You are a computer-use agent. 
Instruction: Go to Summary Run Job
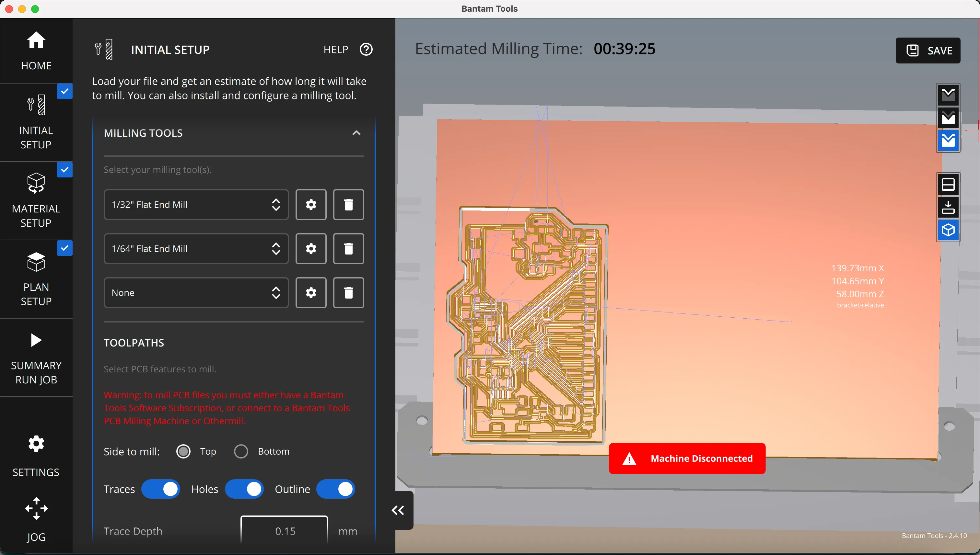[36, 357]
